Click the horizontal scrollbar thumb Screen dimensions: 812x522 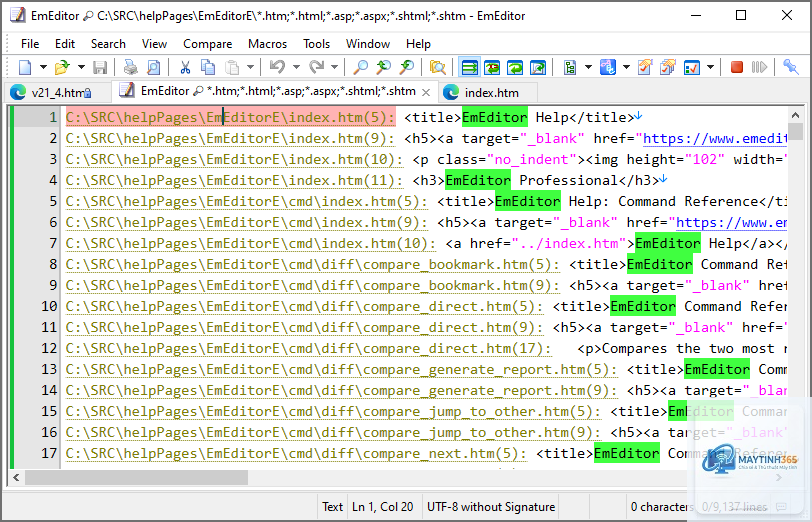click(x=136, y=477)
